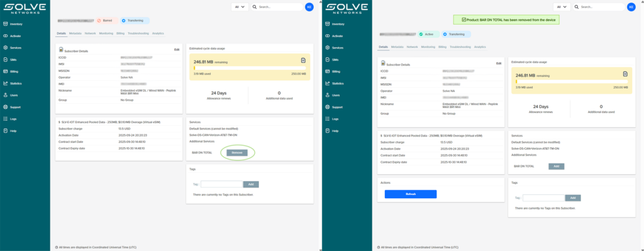644x251 pixels.
Task: Open Help icon in the Active view sidebar
Action: tap(327, 131)
